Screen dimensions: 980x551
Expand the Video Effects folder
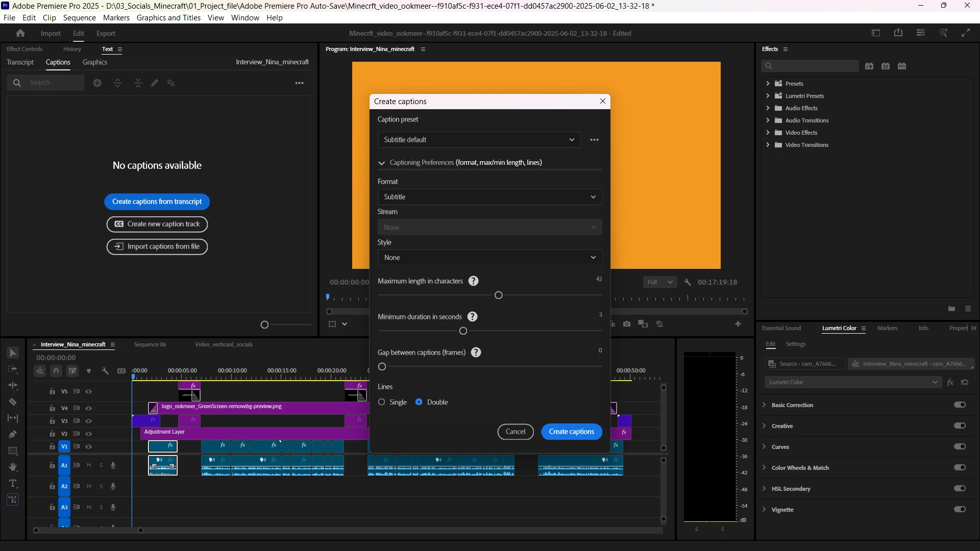tap(768, 133)
